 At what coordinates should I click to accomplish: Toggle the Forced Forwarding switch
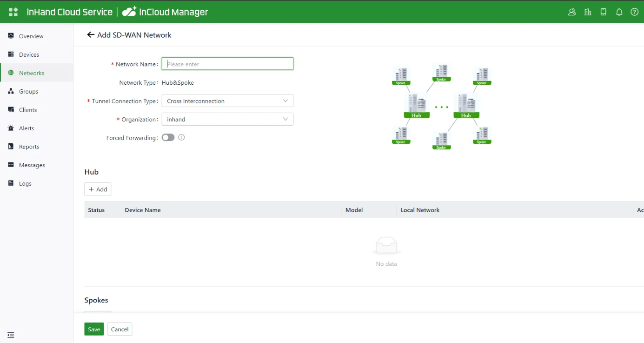coord(168,137)
